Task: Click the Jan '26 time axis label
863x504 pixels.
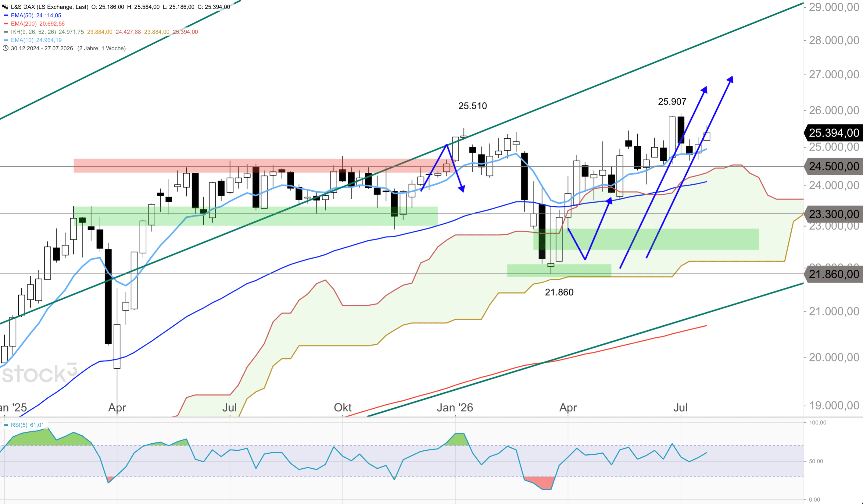Action: click(x=455, y=407)
